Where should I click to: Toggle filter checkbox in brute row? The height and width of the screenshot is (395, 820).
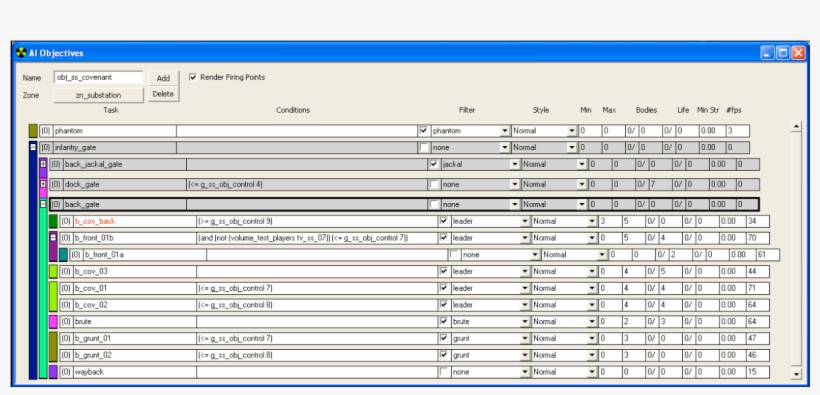pos(443,321)
